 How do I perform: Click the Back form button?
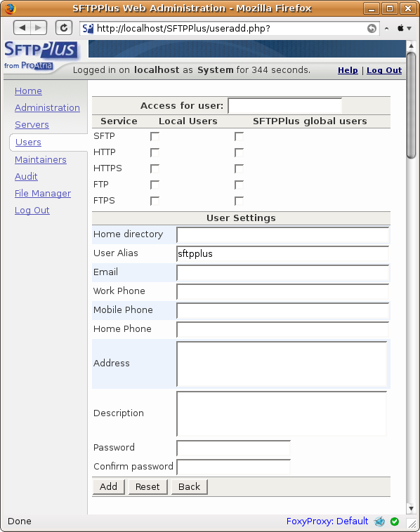click(x=189, y=486)
